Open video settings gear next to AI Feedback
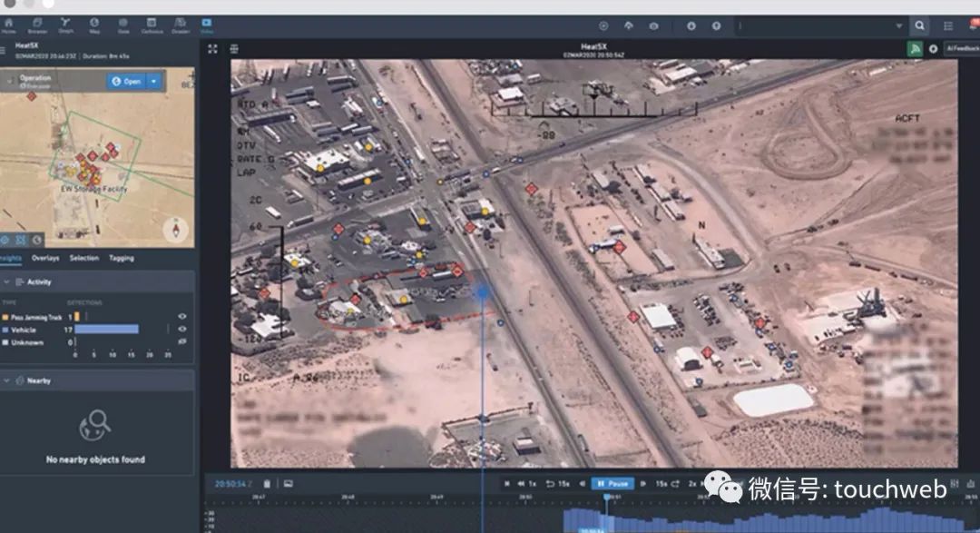The height and width of the screenshot is (533, 980). pyautogui.click(x=933, y=49)
